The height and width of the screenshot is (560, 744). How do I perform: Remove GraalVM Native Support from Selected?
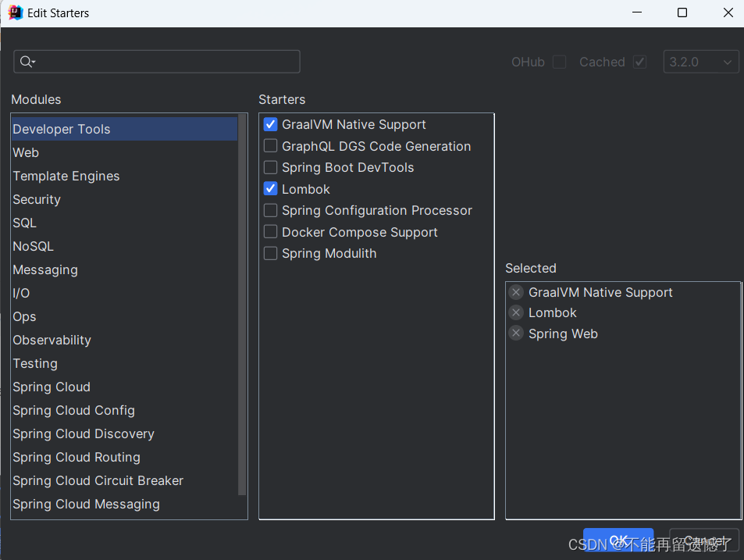click(x=516, y=292)
